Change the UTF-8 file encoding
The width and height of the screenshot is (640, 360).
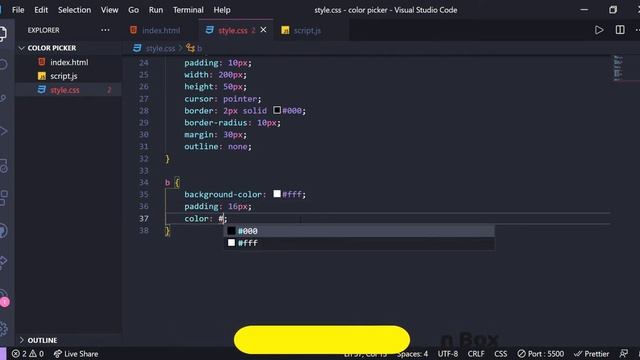point(448,354)
